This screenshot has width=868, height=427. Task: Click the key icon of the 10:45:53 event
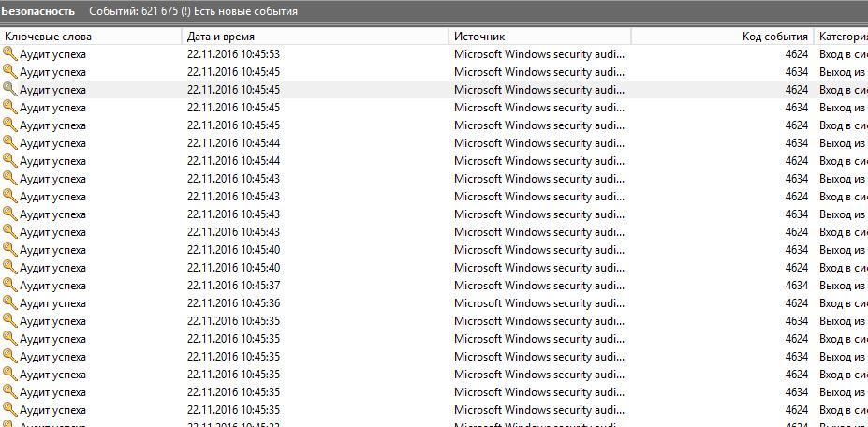10,54
